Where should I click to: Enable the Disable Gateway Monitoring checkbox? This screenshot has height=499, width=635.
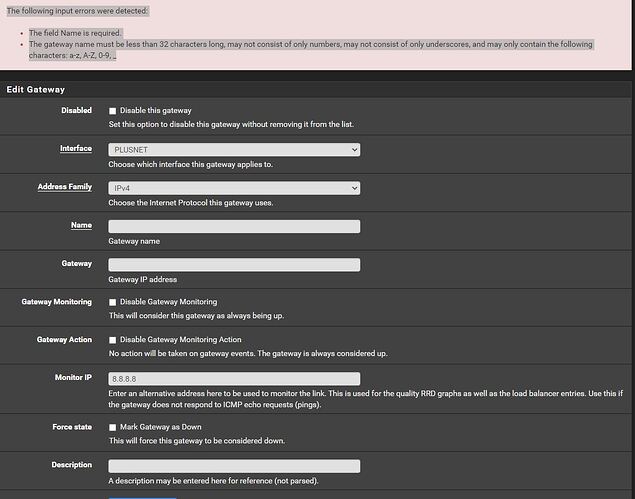tap(113, 302)
